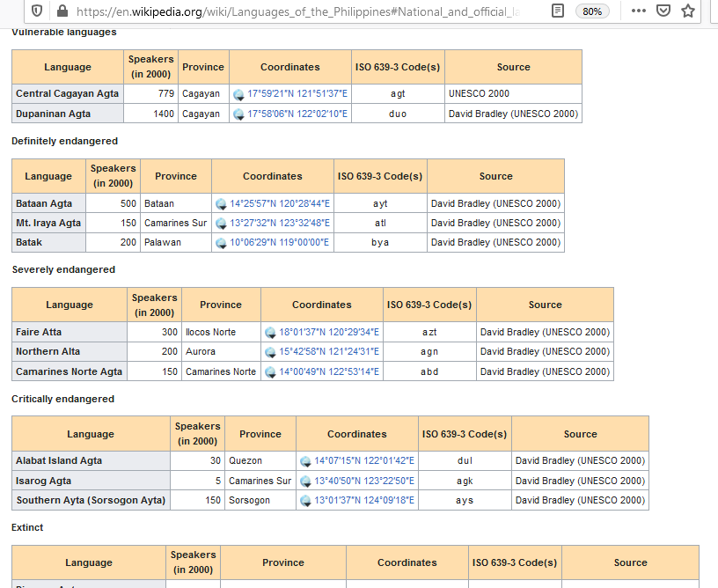718x588 pixels.
Task: Toggle reader view icon in address bar
Action: 557,11
